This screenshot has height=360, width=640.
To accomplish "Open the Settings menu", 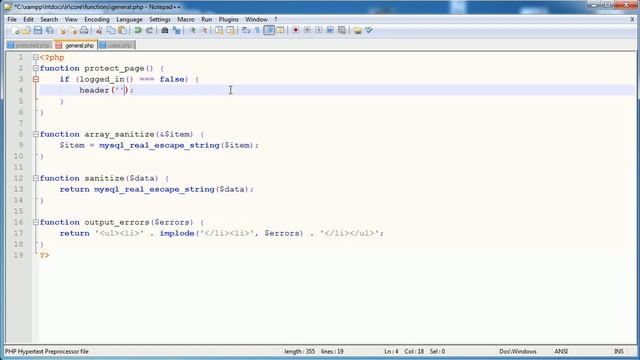I will coord(160,20).
